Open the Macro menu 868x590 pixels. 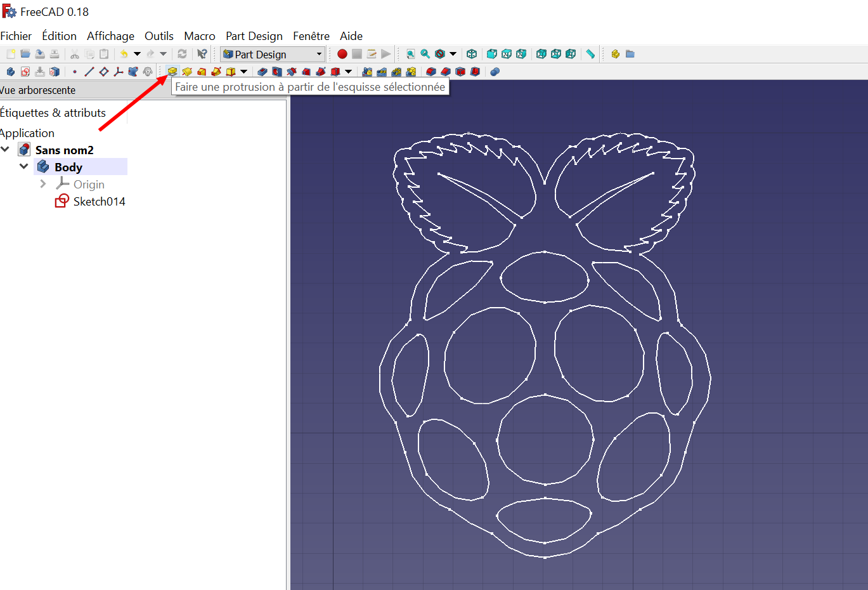tap(200, 36)
